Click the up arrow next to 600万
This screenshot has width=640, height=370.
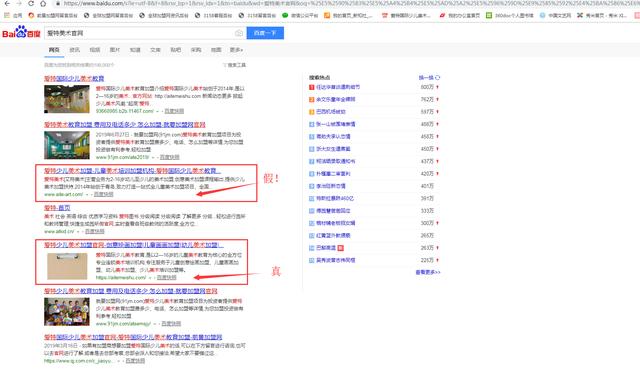pos(438,87)
